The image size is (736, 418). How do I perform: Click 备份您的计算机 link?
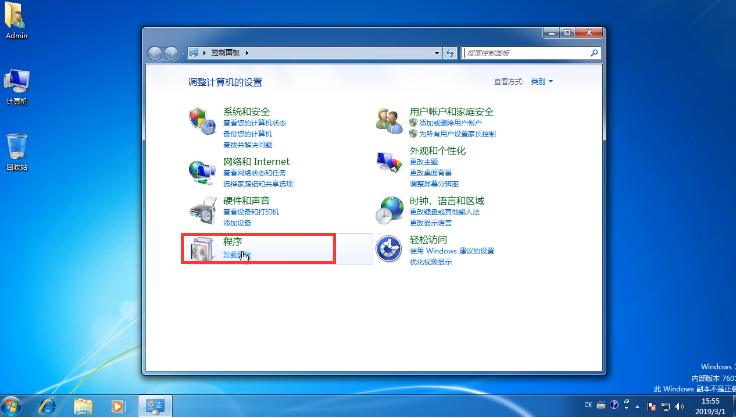[247, 134]
